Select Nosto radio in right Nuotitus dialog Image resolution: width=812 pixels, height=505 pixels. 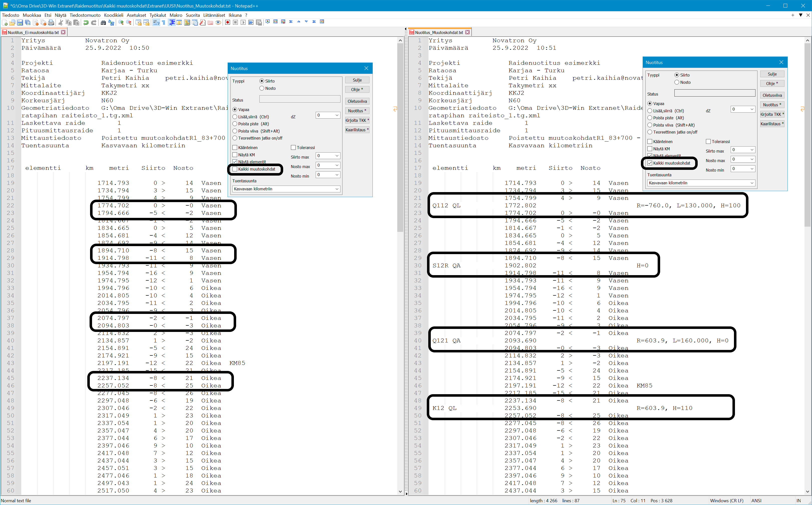pos(677,82)
